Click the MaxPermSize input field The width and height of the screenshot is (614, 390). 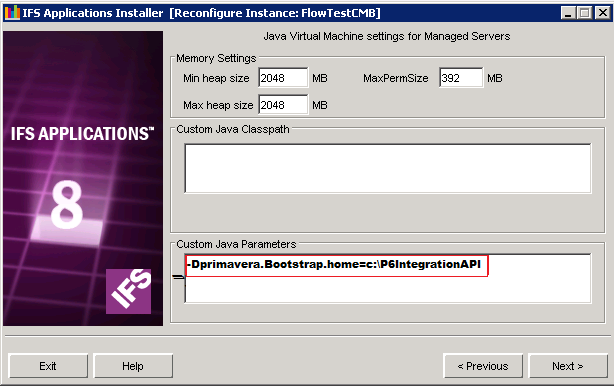click(x=461, y=78)
